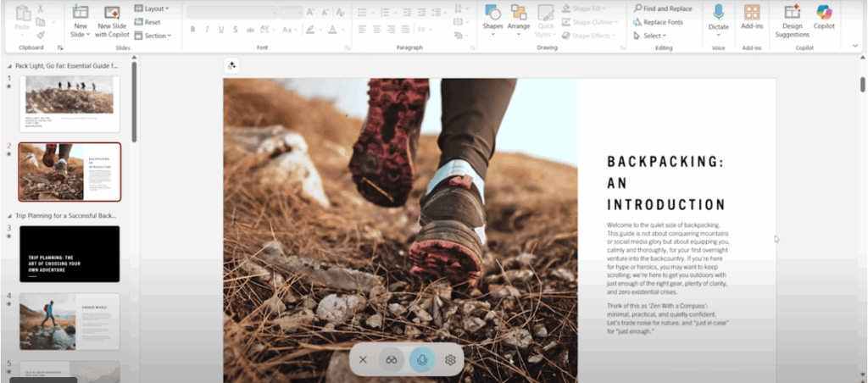Click the Reset button
Screen dimensions: 868x383
click(x=147, y=22)
